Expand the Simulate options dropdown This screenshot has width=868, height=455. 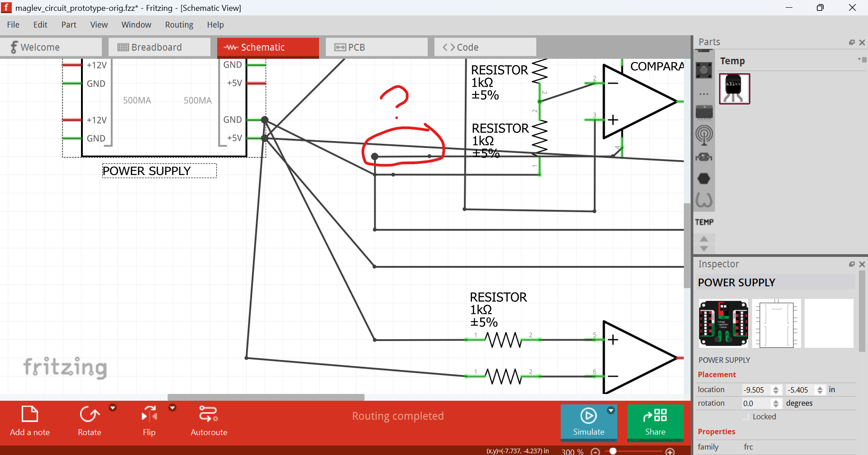click(x=611, y=410)
